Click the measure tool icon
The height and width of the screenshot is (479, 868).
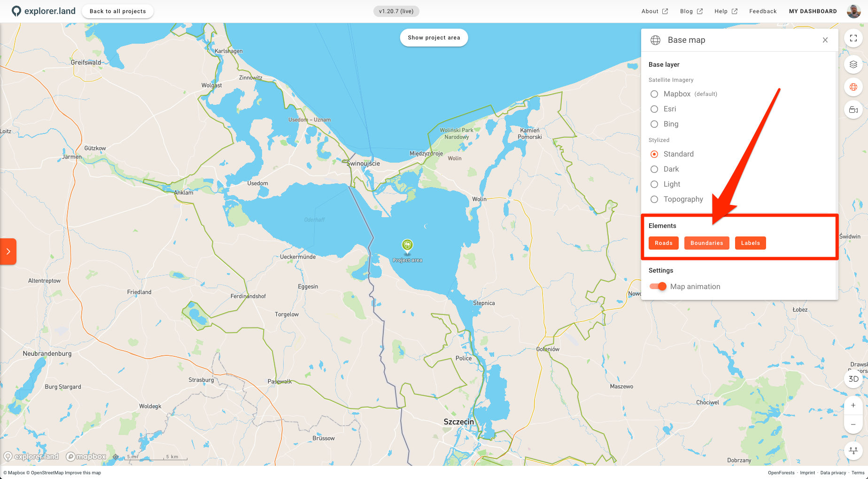(853, 451)
